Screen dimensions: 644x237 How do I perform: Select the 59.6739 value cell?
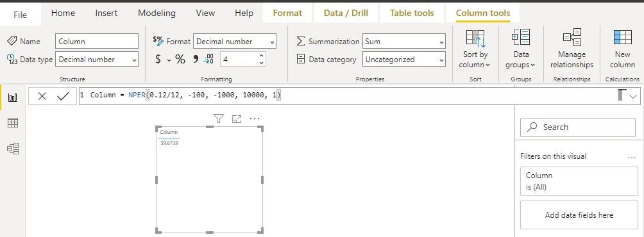click(x=169, y=143)
